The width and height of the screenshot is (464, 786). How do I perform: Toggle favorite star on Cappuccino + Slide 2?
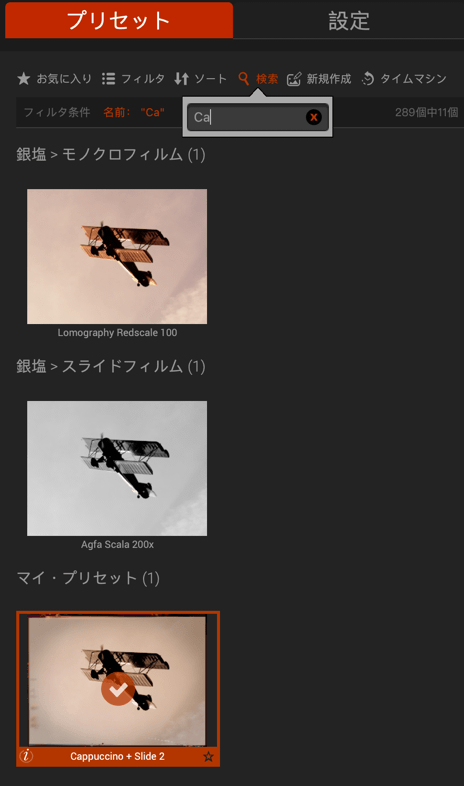[208, 756]
